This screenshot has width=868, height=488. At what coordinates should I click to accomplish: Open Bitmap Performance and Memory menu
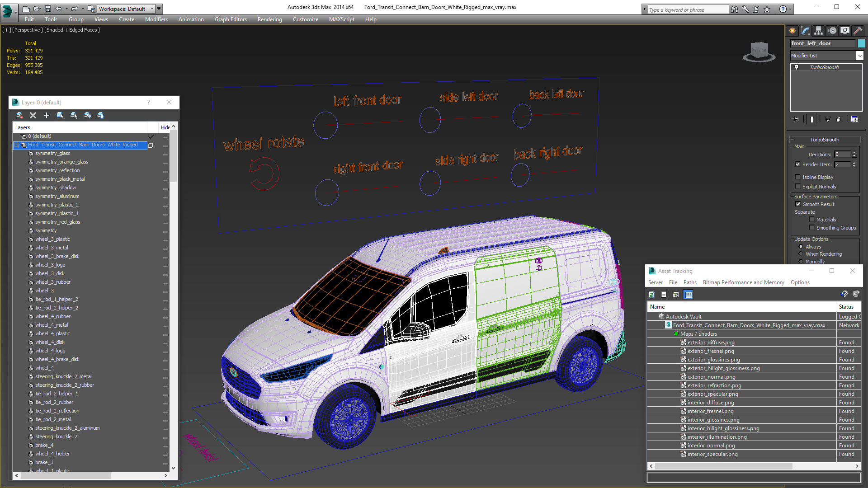(x=743, y=282)
